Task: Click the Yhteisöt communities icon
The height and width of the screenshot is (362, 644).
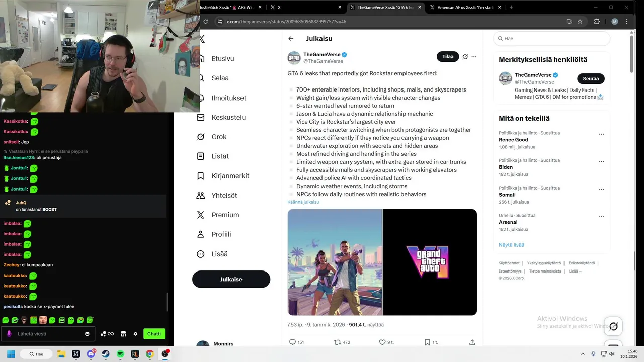Action: point(201,196)
